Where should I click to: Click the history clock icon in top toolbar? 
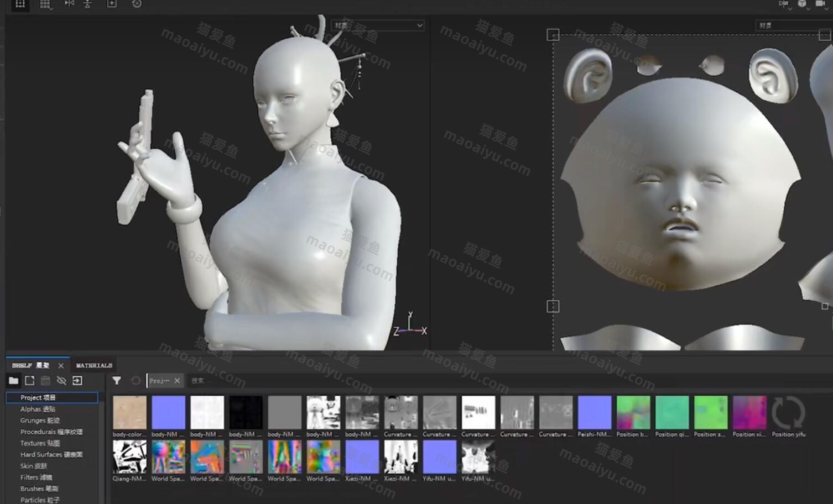tap(137, 4)
